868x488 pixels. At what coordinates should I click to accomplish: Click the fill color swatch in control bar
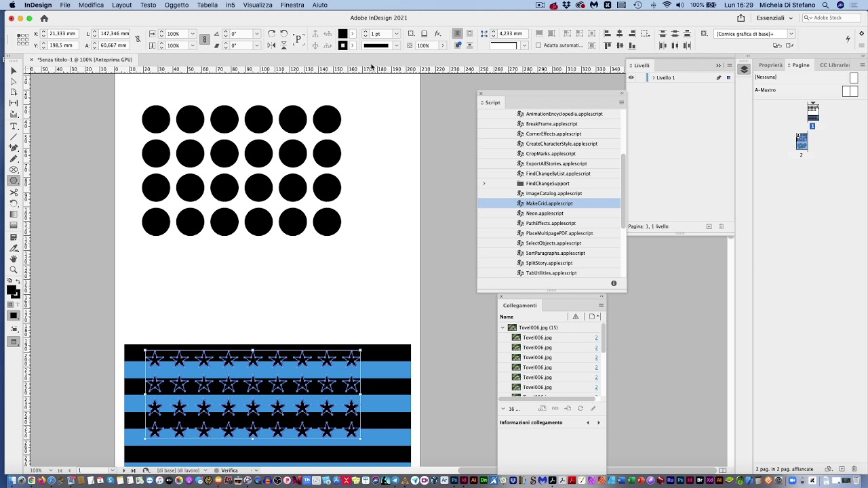(342, 33)
